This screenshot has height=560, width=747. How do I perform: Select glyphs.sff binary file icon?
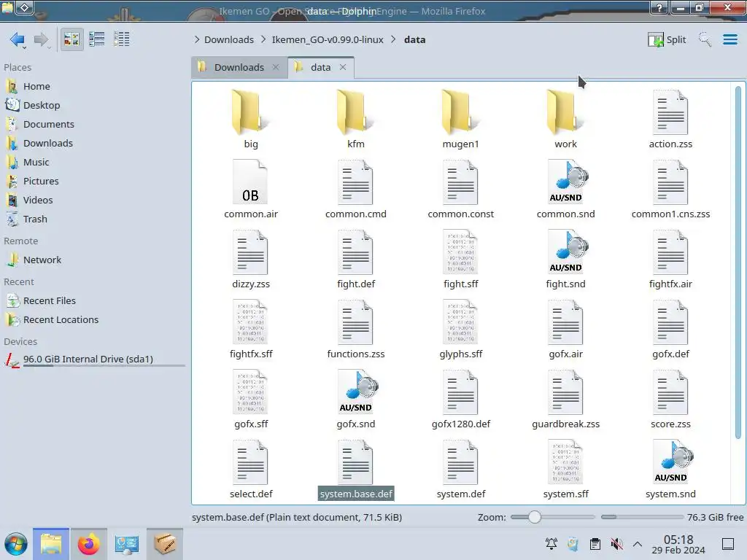pyautogui.click(x=460, y=322)
